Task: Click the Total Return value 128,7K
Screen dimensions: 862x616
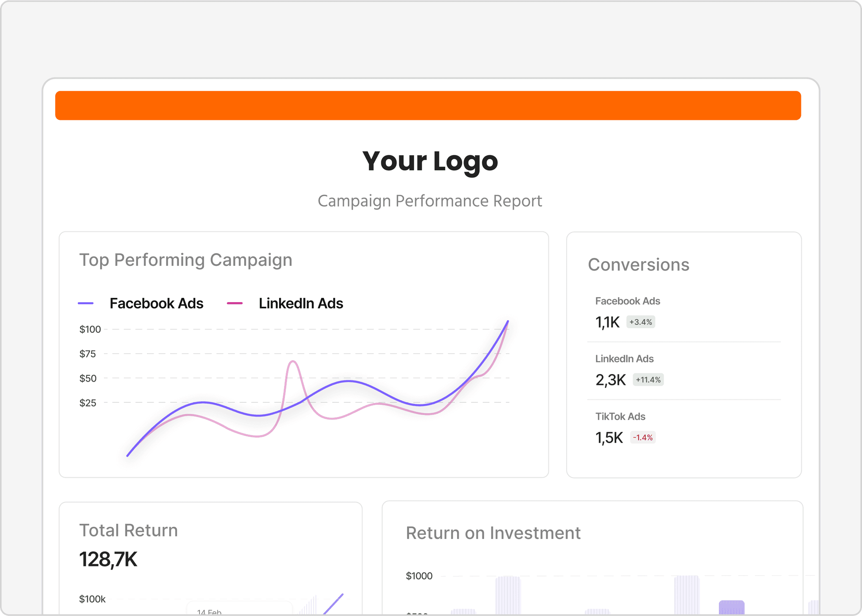Action: [x=108, y=559]
